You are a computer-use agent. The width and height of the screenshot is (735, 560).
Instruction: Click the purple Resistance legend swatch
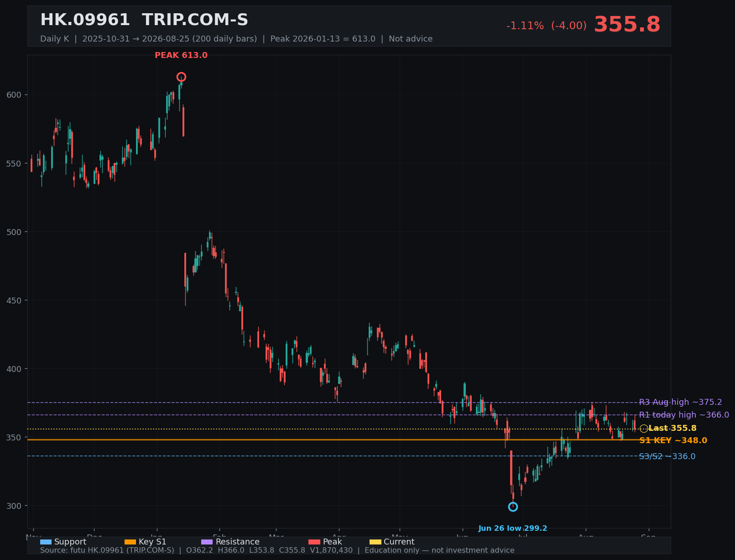[207, 542]
